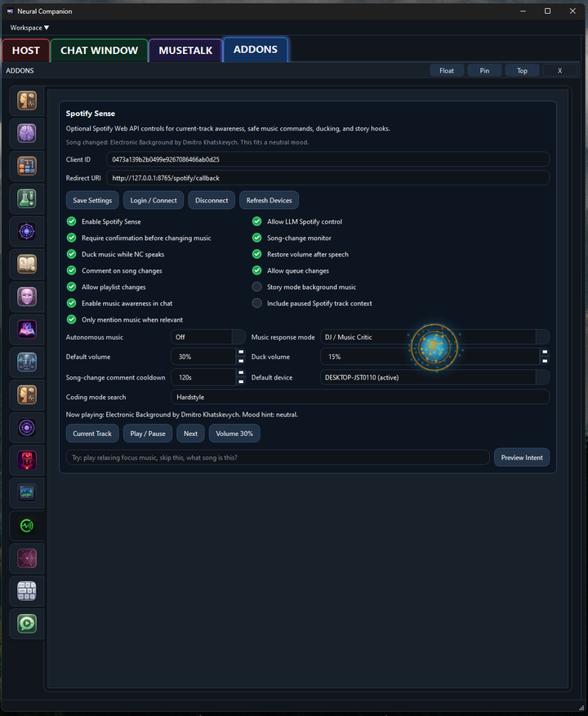Disable the Enable Spotify Sense checkbox

[x=71, y=221]
